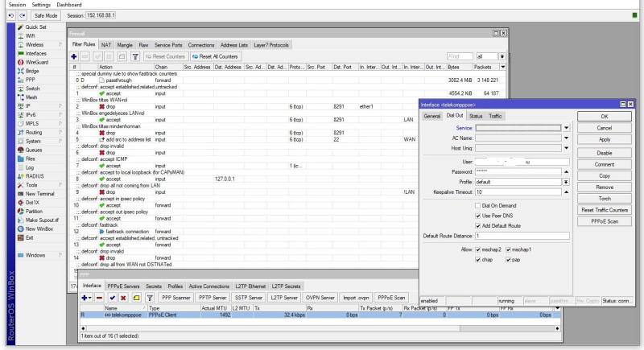This screenshot has width=644, height=350.
Task: Open the firewall 'all' filter dropdown
Action: tap(502, 56)
